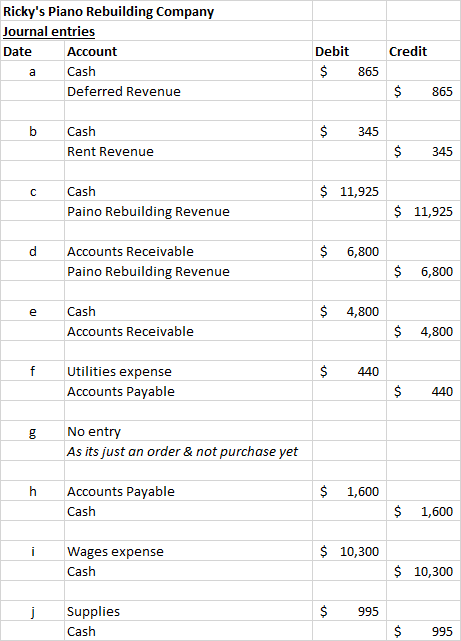This screenshot has height=641, width=461.
Task: Click the date cell labeled "d"
Action: (x=32, y=251)
